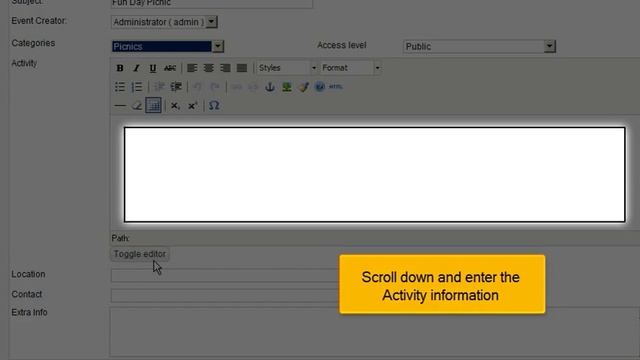Align text right in editor
Screen dimensions: 640x360
click(225, 68)
